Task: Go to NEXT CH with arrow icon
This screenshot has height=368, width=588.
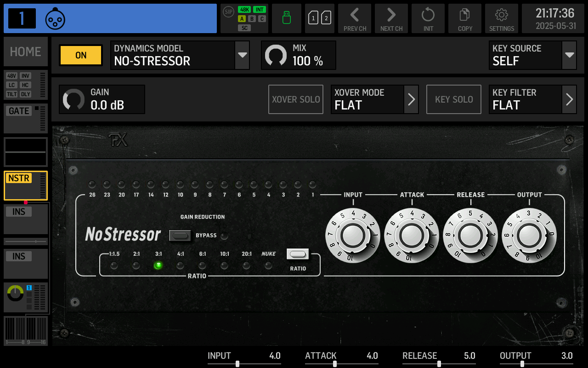Action: point(391,18)
